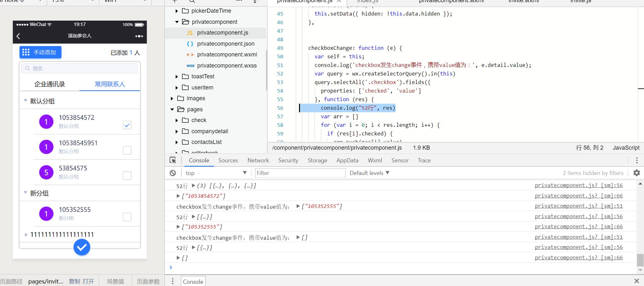Switch to the Network tab
644x286 pixels.
[x=258, y=160]
